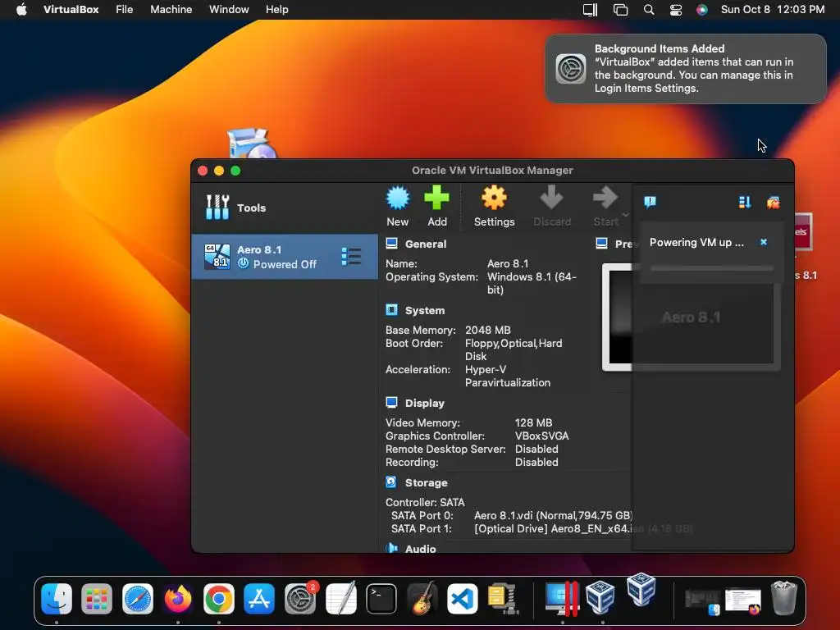This screenshot has width=840, height=630.
Task: Open the File menu
Action: coord(125,10)
